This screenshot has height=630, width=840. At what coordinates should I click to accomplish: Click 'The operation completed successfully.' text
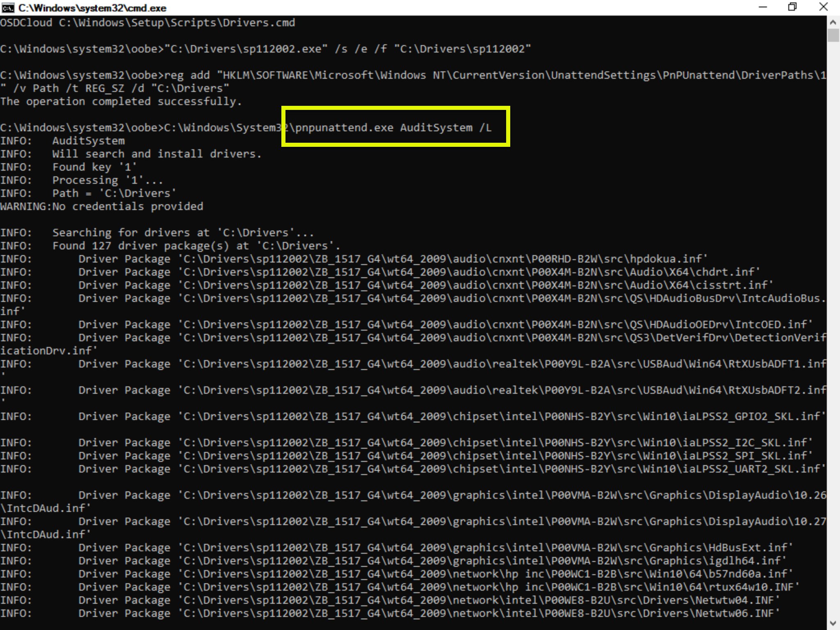tap(121, 101)
